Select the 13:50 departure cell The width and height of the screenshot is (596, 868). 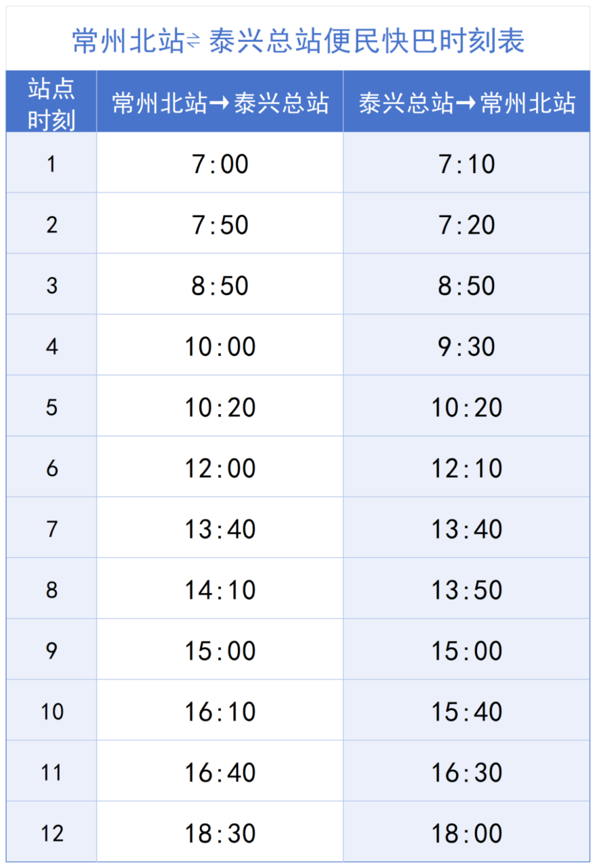pos(467,589)
